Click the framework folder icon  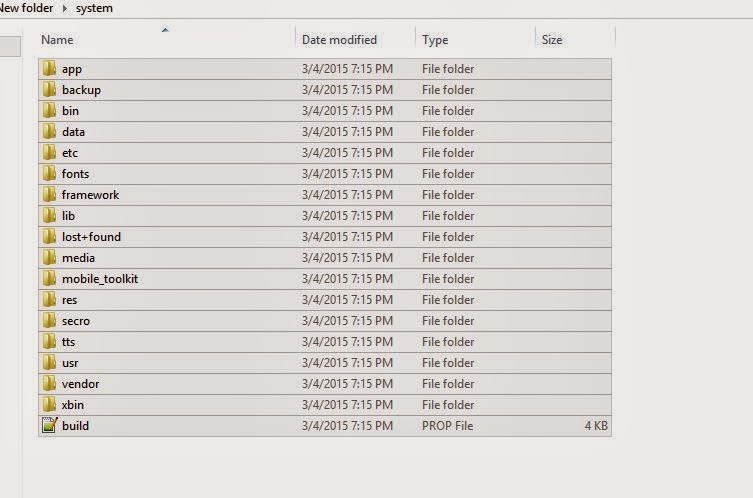49,195
